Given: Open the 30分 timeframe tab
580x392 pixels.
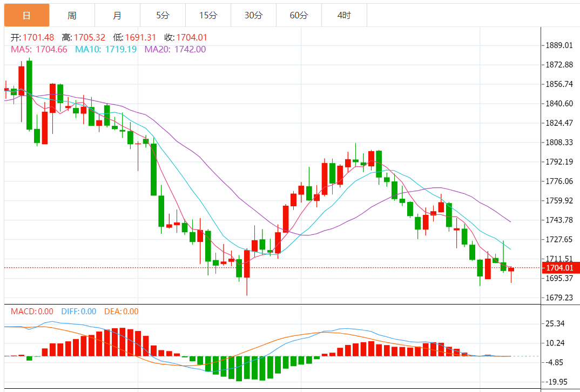Looking at the screenshot, I should [x=253, y=15].
